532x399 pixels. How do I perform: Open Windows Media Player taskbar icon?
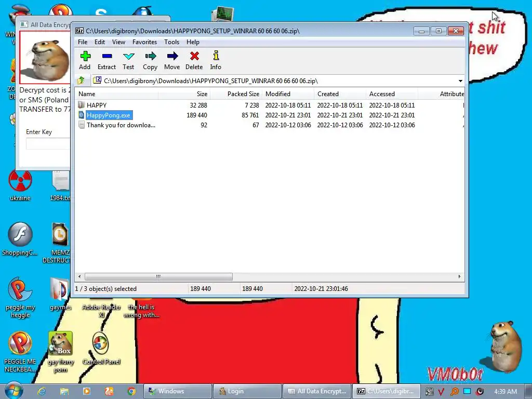click(x=87, y=391)
